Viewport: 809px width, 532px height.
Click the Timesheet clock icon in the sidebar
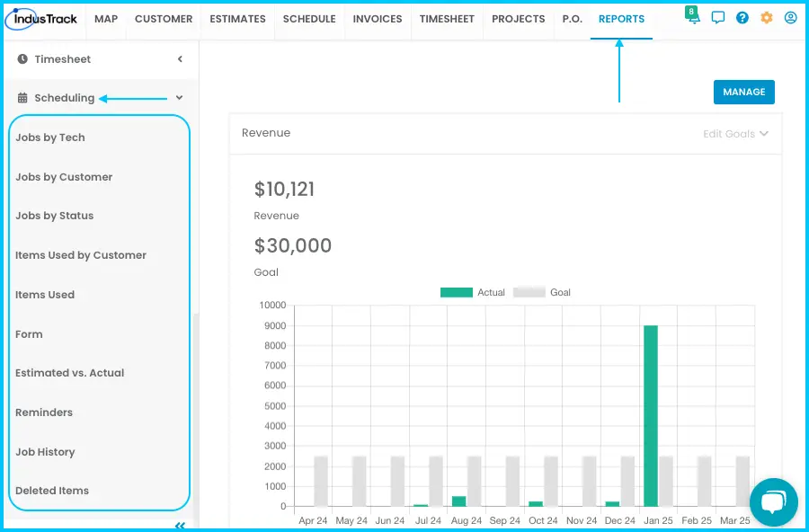click(x=22, y=59)
